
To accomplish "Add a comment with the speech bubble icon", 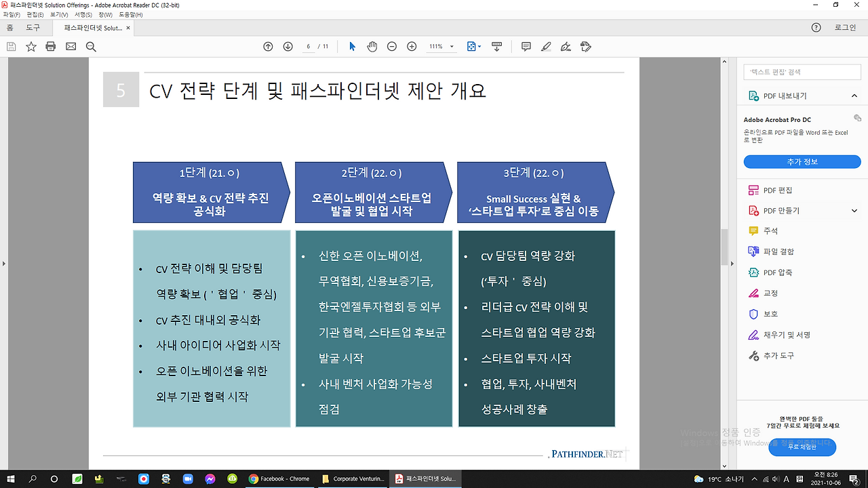I will point(526,47).
